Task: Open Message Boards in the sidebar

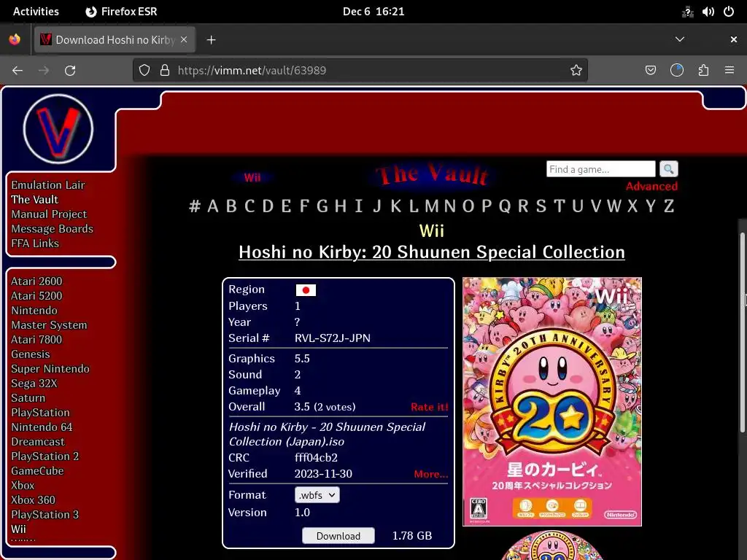Action: click(x=53, y=228)
